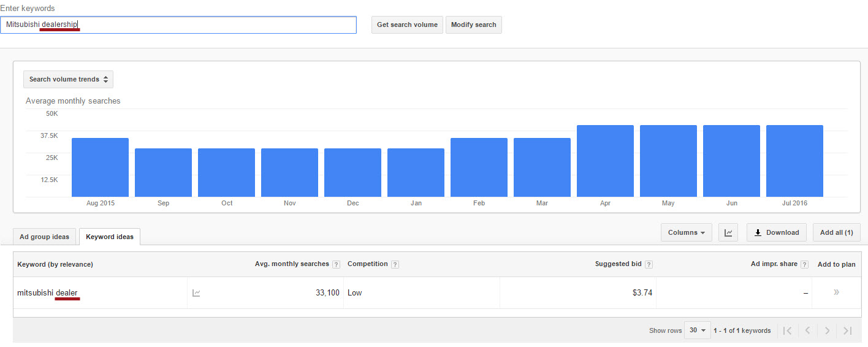Click the chart view toggle icon
This screenshot has height=347, width=868.
pos(728,233)
